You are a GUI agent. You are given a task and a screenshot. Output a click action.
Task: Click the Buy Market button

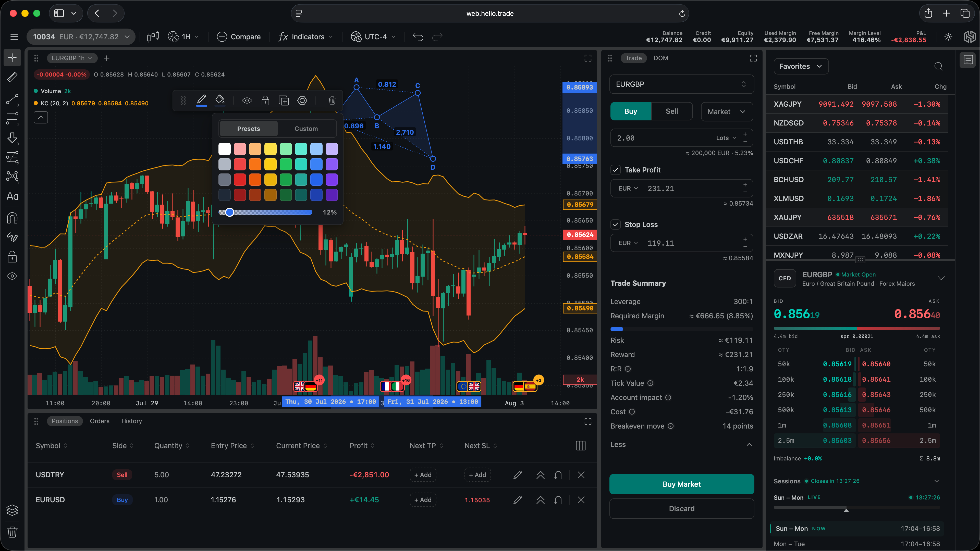point(681,484)
